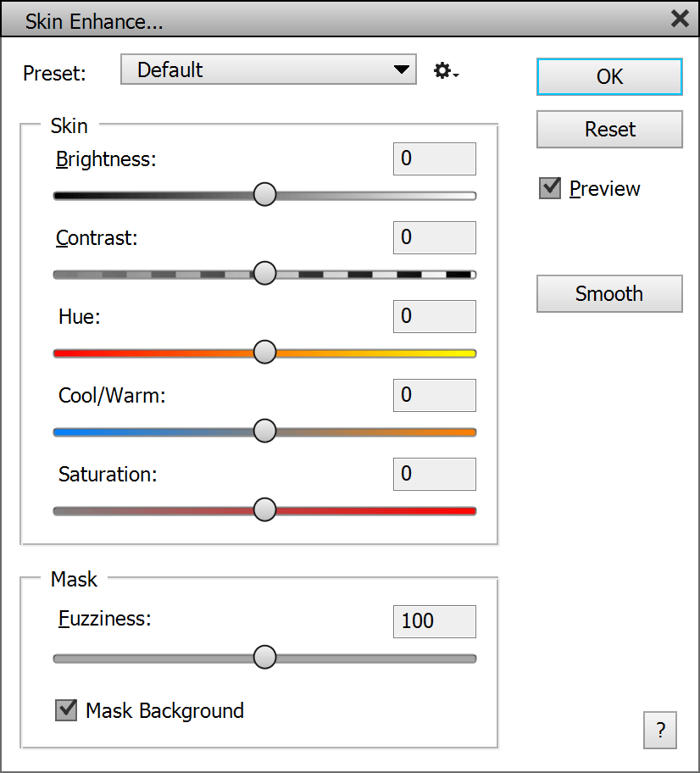Click the Fuzziness slider handle
The image size is (700, 773).
[x=265, y=657]
